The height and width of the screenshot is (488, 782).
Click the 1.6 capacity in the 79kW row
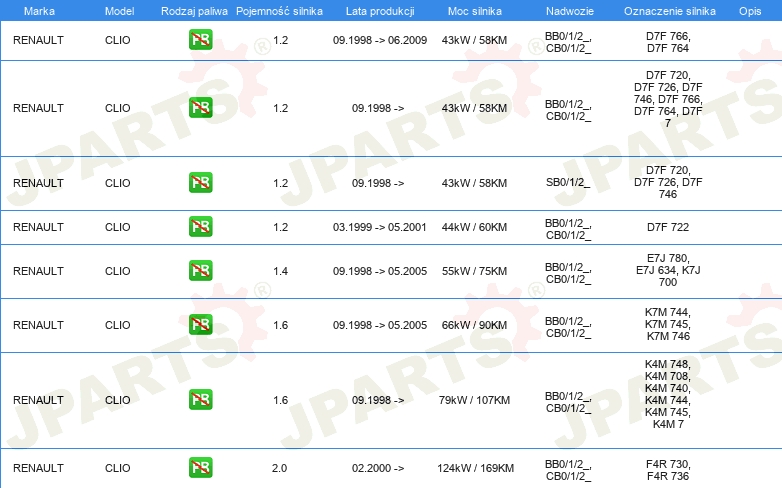[x=280, y=400]
